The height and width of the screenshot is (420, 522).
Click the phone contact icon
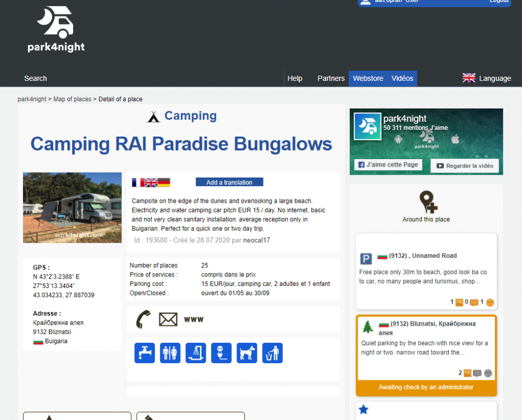tap(143, 319)
